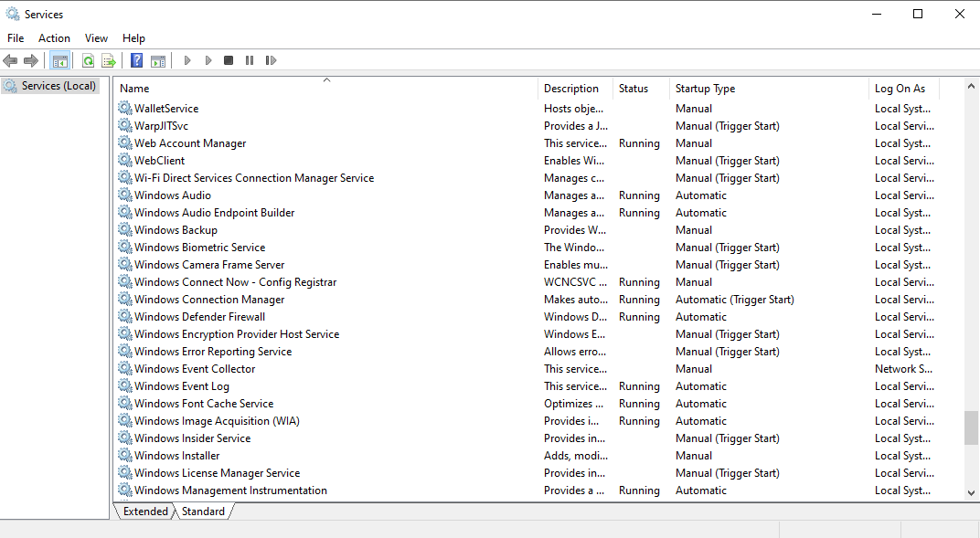The image size is (980, 538).
Task: Select Wi-Fi Direct Services Connection Manager Service
Action: pos(254,178)
